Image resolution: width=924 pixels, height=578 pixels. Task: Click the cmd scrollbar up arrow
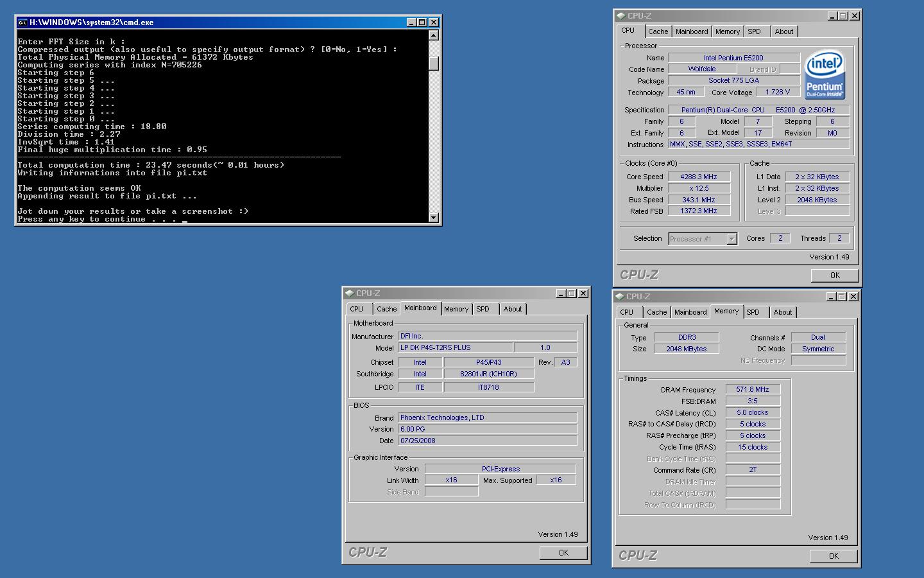[434, 36]
